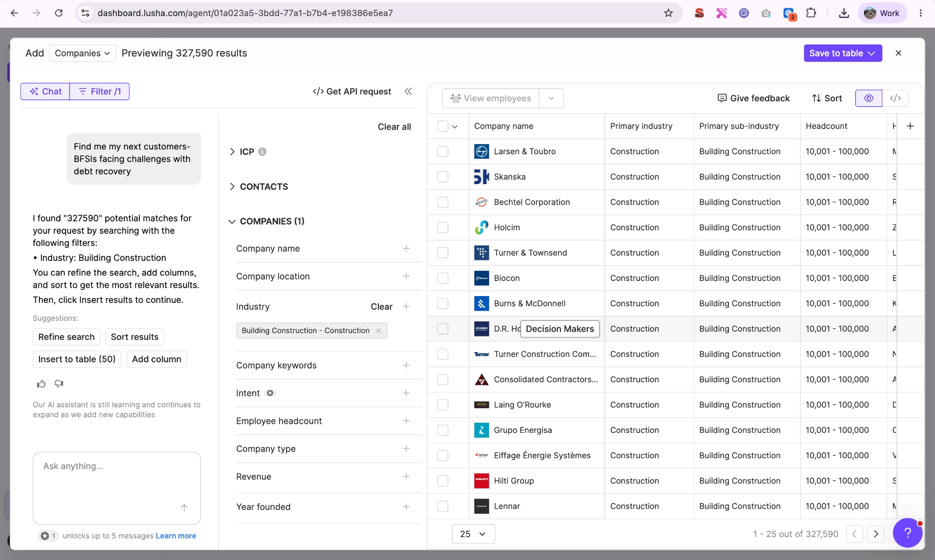
Task: Click the ICP info icon
Action: tap(262, 152)
